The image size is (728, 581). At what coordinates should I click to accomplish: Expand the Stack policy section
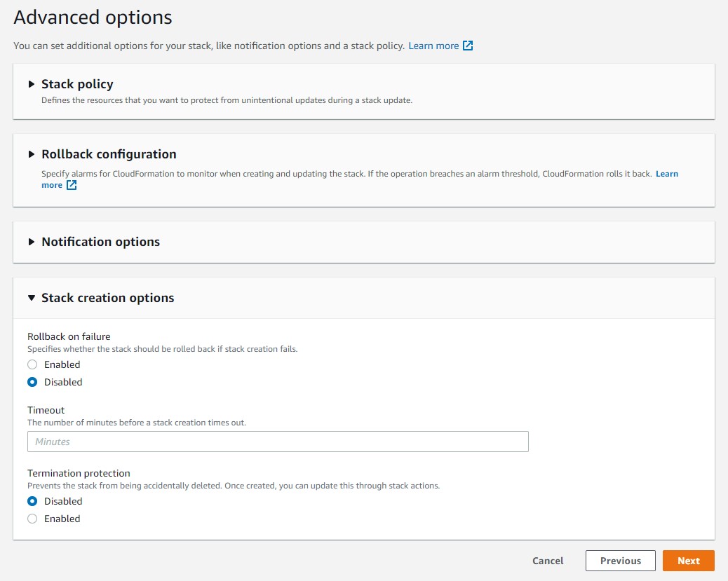tap(31, 84)
